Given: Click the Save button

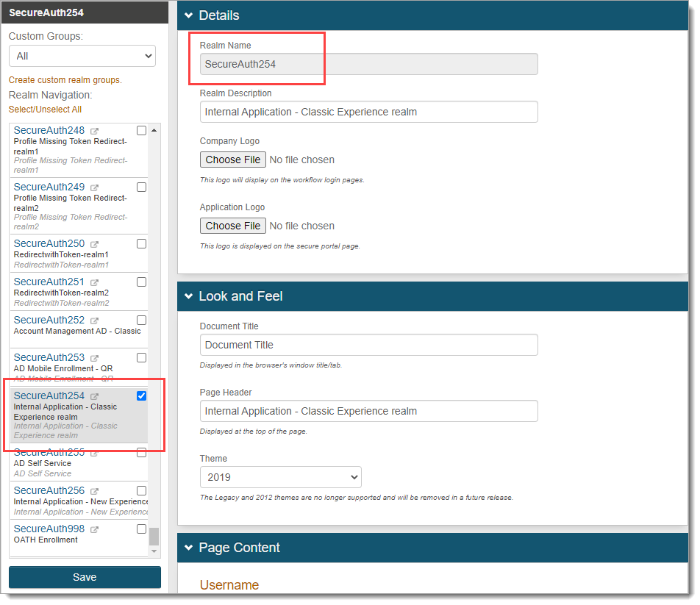Looking at the screenshot, I should (84, 577).
